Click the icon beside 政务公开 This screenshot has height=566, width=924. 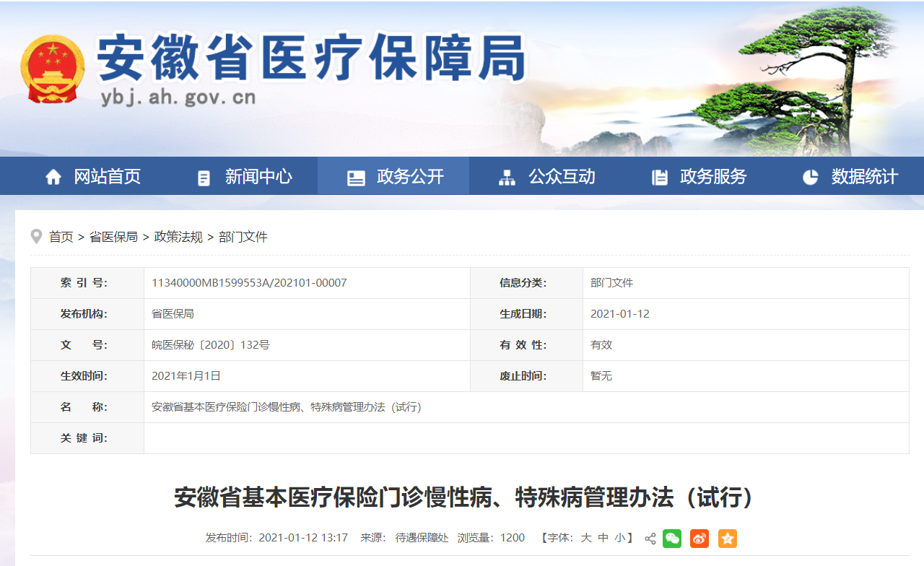pos(356,178)
